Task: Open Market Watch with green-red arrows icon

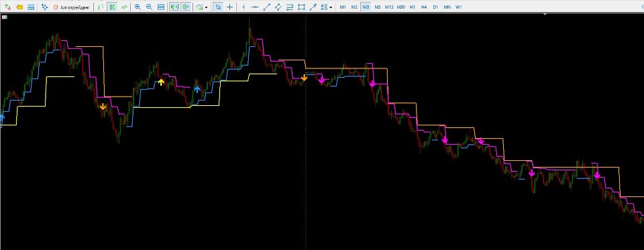Action: pyautogui.click(x=7, y=7)
